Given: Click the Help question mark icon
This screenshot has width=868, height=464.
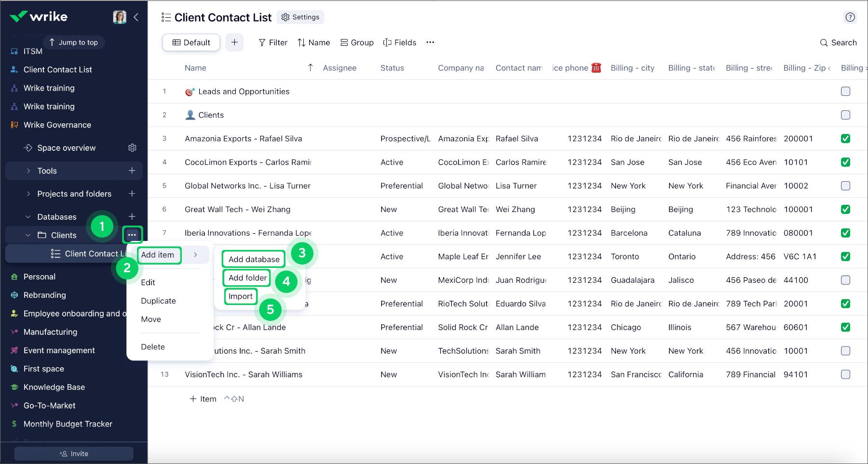Looking at the screenshot, I should coord(850,17).
